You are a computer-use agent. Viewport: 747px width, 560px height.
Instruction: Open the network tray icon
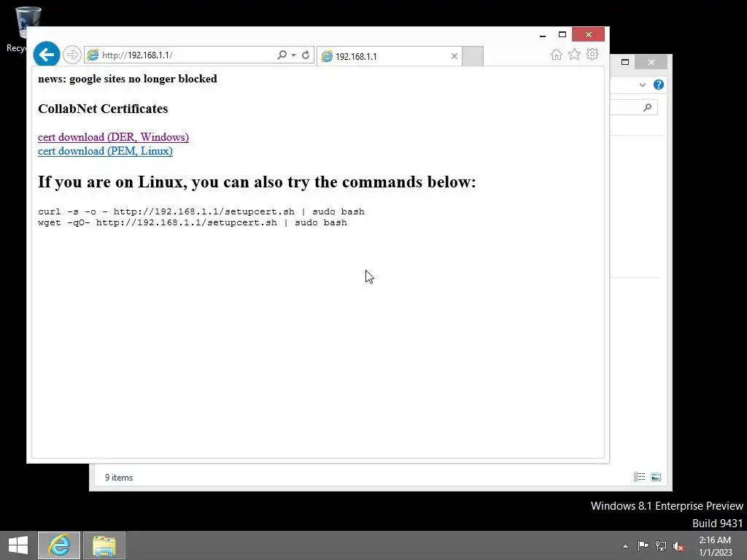(x=661, y=545)
